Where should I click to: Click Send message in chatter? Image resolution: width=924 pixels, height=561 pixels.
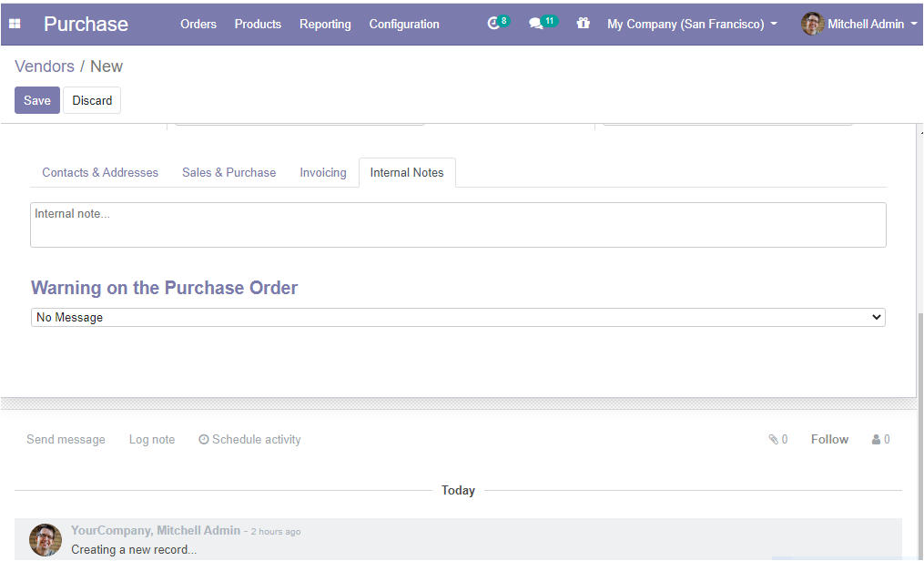[x=66, y=439]
